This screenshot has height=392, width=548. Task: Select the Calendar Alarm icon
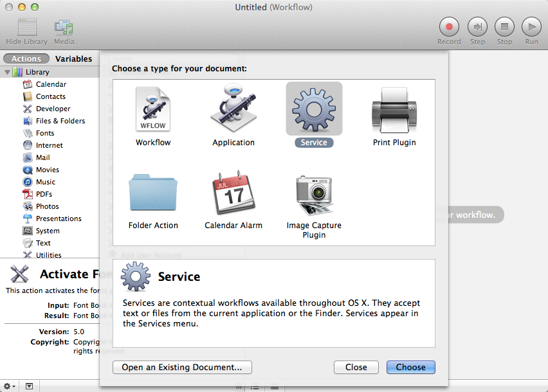tap(233, 192)
